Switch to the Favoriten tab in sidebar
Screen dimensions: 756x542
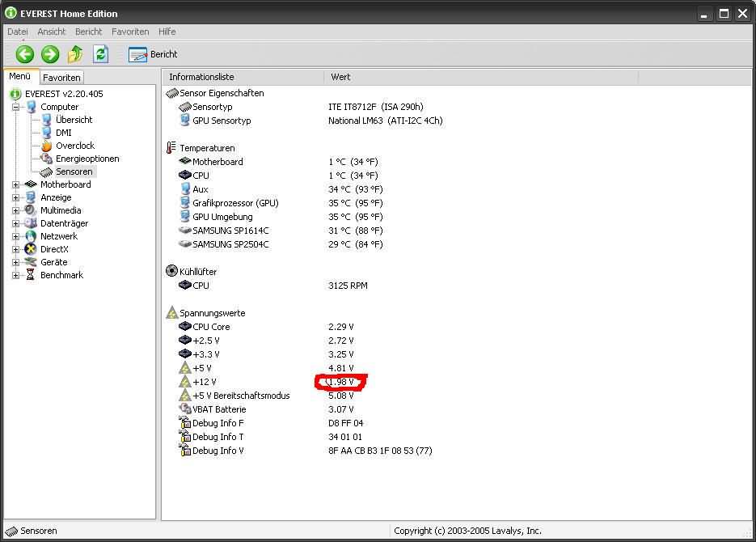tap(61, 77)
